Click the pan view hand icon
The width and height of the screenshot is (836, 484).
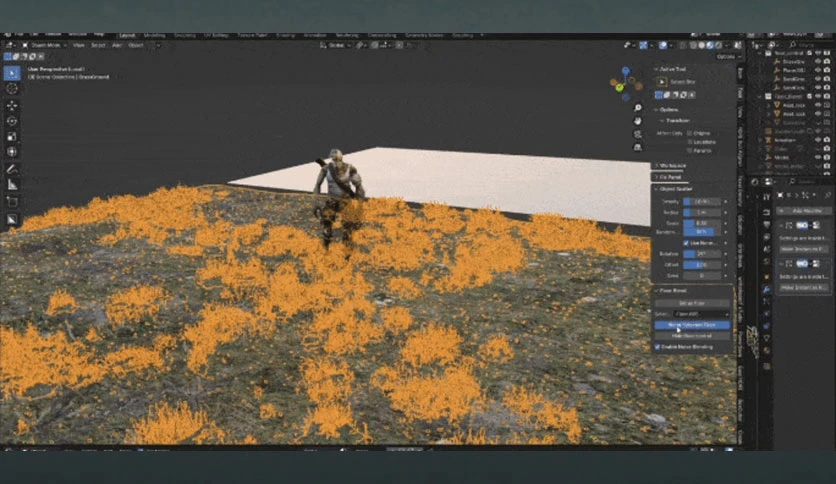[x=638, y=121]
